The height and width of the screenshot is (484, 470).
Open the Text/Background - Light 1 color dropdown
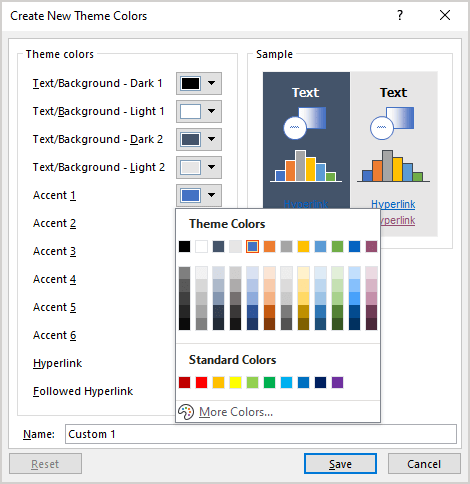(199, 111)
